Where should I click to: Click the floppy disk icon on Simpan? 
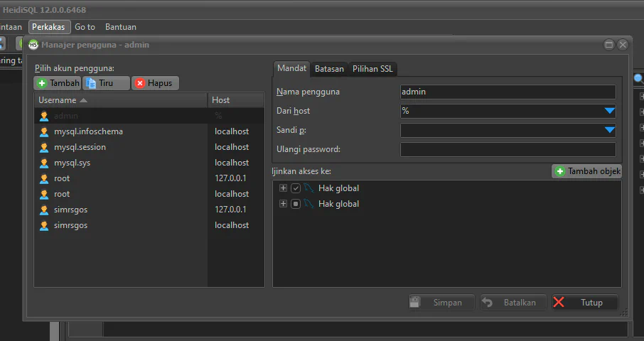[x=414, y=303]
